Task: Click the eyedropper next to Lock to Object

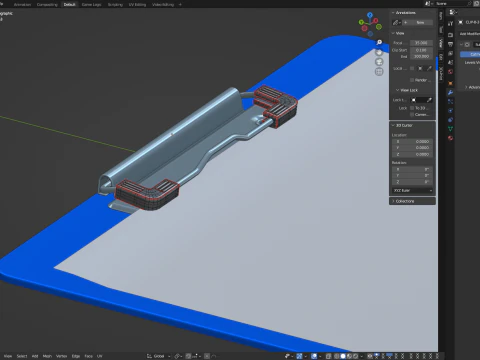Action: 429,100
